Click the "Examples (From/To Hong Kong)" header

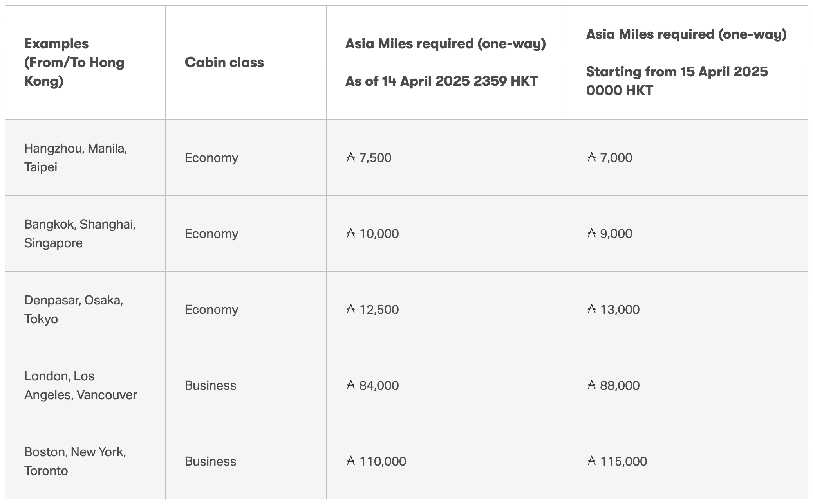click(x=74, y=62)
